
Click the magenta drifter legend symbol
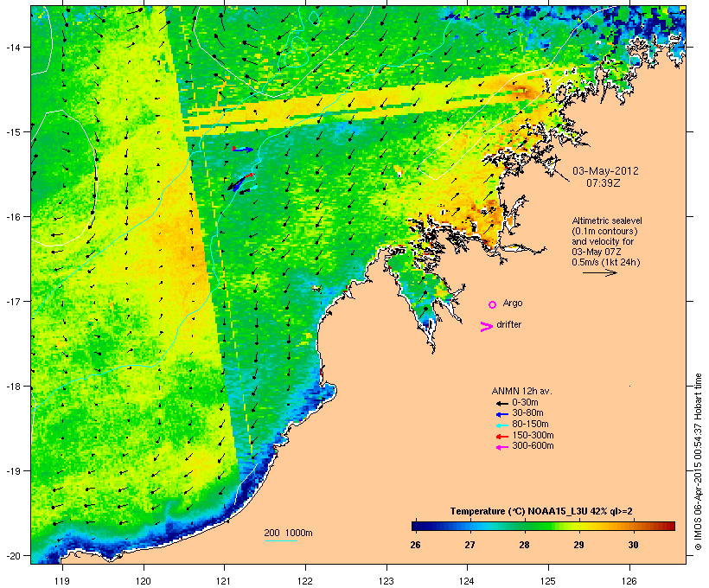[486, 327]
